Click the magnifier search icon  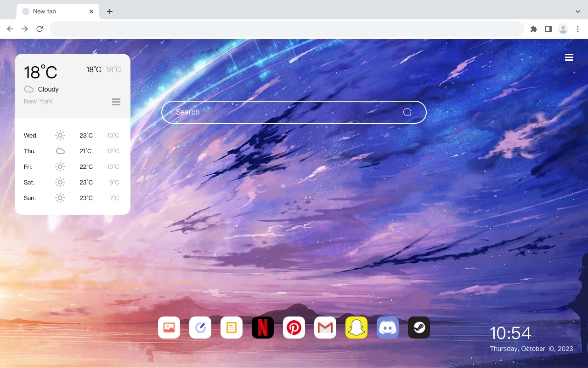(407, 112)
